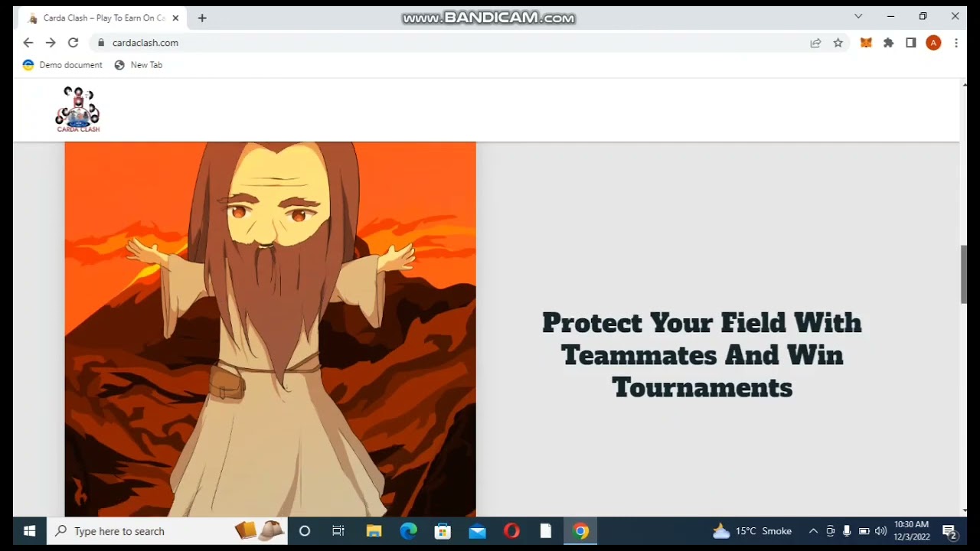Open the clock showing 10:30 AM
Viewport: 980px width, 551px height.
pos(911,531)
